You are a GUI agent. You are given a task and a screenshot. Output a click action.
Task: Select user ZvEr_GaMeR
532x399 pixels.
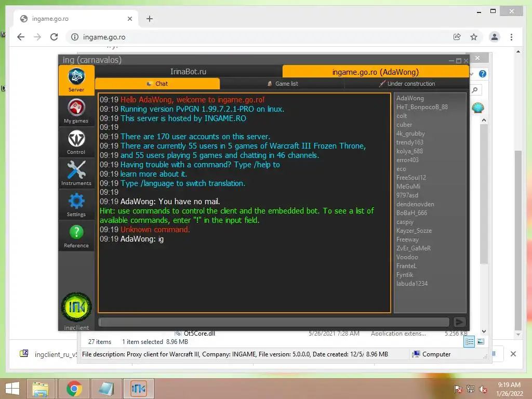click(x=413, y=248)
